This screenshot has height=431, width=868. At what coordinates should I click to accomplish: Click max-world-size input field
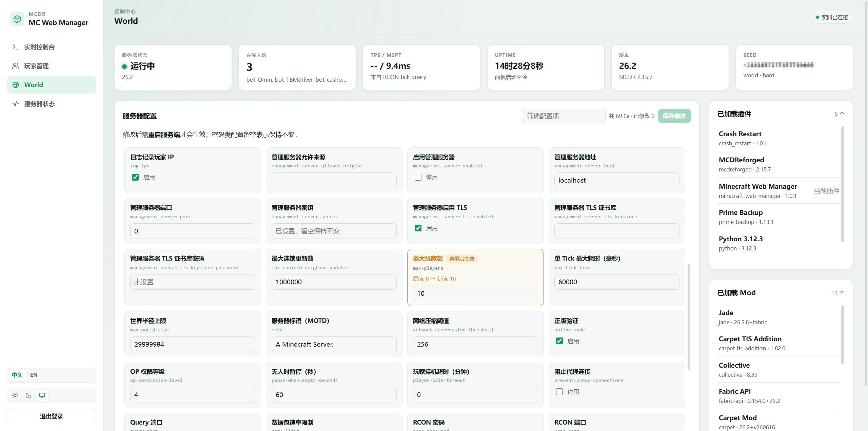[193, 344]
